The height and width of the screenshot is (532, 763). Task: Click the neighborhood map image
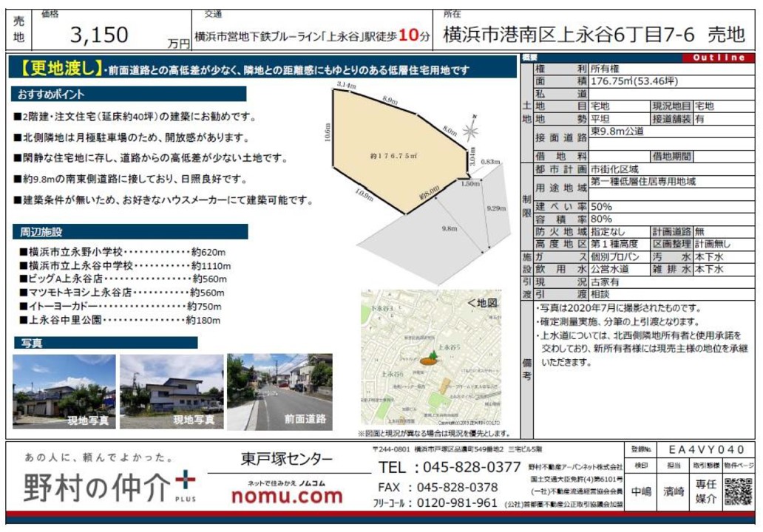click(434, 361)
